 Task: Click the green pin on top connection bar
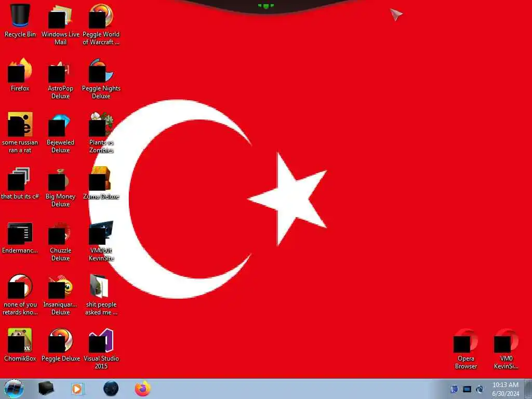tap(266, 6)
